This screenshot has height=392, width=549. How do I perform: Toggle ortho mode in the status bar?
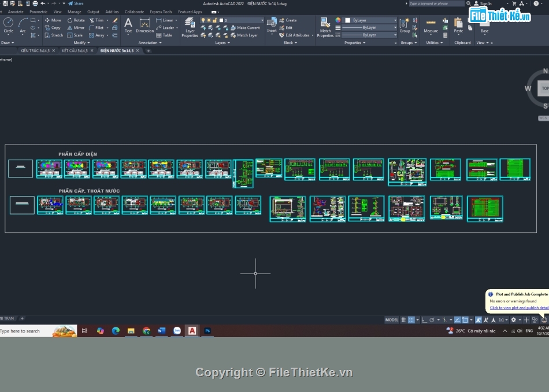tap(424, 320)
